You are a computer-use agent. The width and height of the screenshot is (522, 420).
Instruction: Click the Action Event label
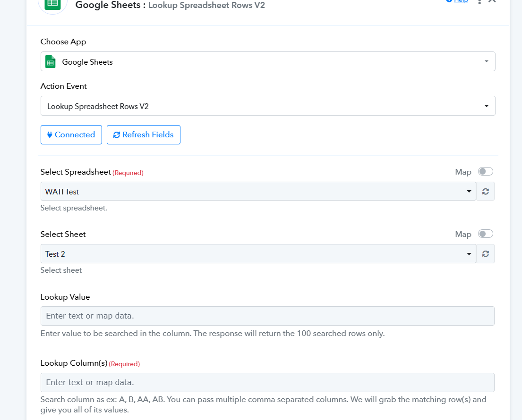pyautogui.click(x=64, y=86)
